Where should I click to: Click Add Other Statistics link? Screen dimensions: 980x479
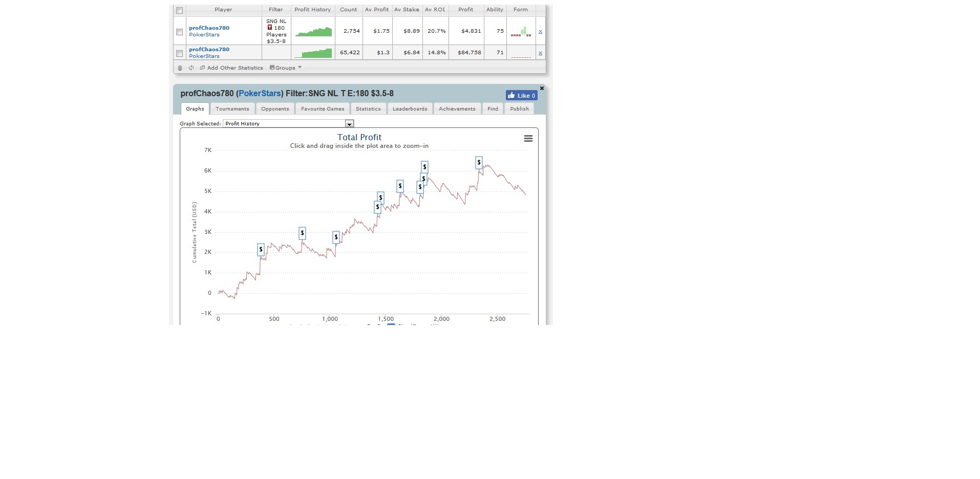pyautogui.click(x=231, y=68)
